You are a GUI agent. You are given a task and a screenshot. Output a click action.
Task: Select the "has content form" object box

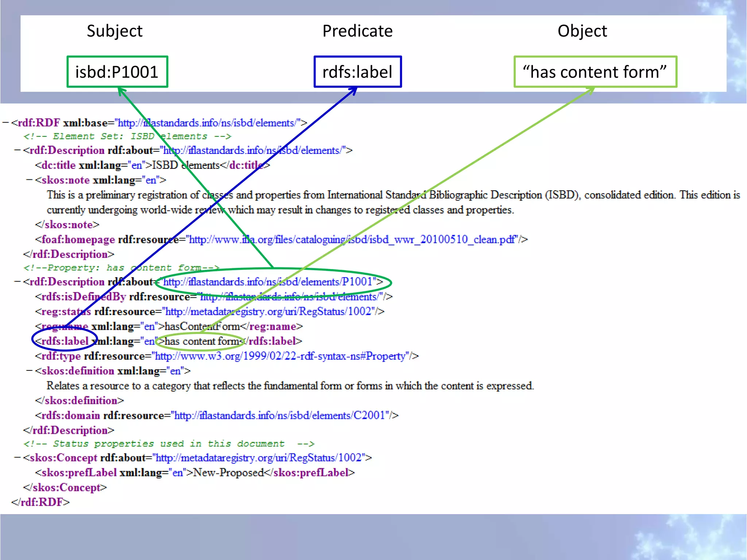(595, 72)
